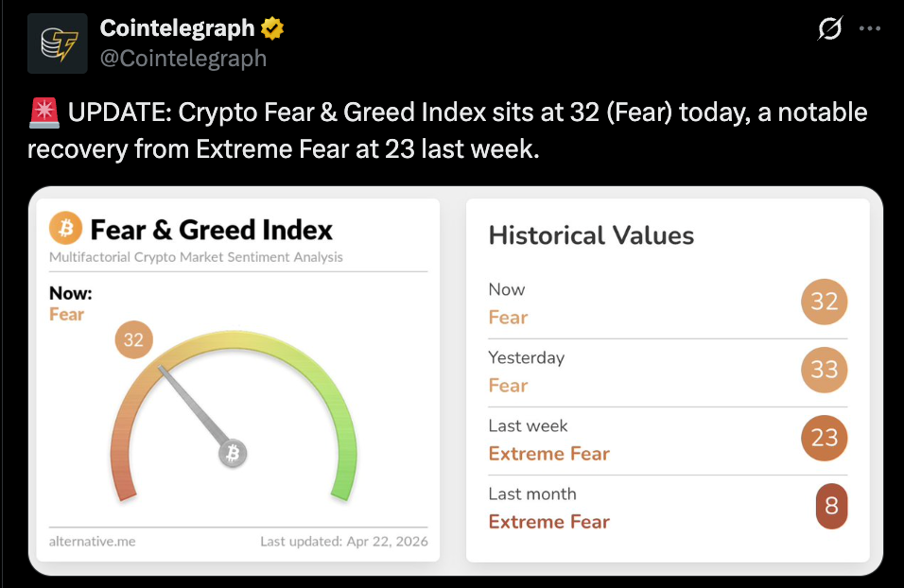Viewport: 904px width, 588px height.
Task: Click the Fear & Greed Index heading
Action: (x=211, y=230)
